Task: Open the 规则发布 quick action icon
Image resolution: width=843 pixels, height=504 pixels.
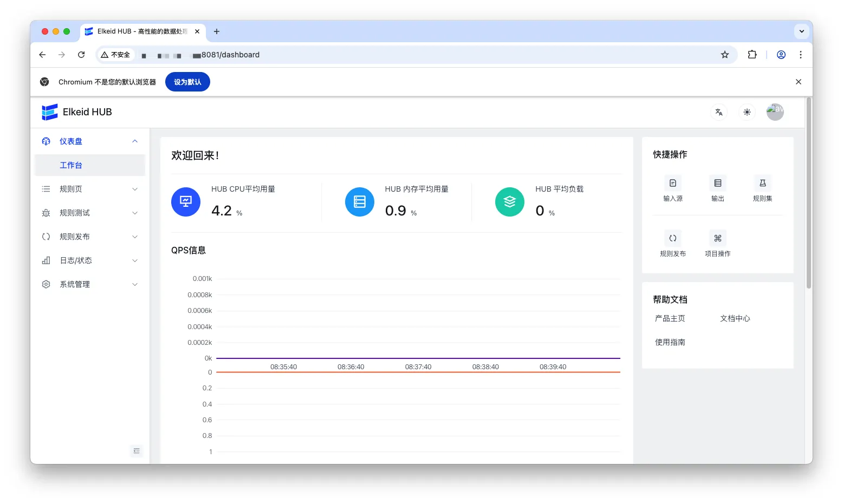Action: (x=672, y=239)
